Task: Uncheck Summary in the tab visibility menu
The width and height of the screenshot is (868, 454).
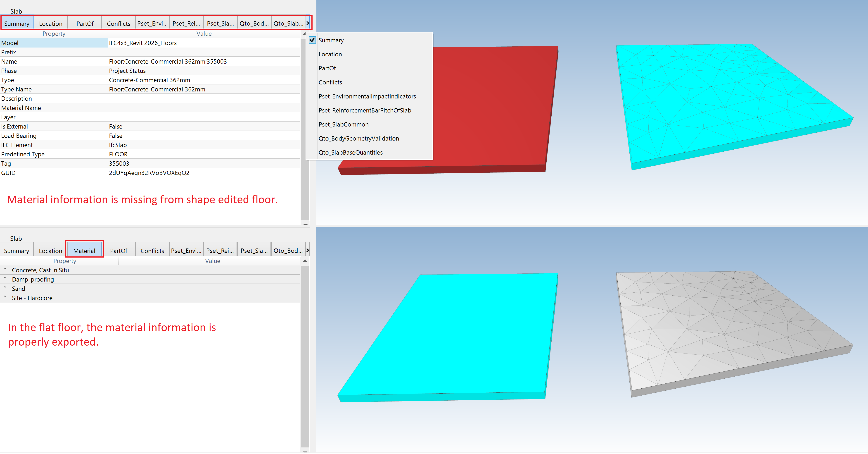Action: click(x=312, y=40)
